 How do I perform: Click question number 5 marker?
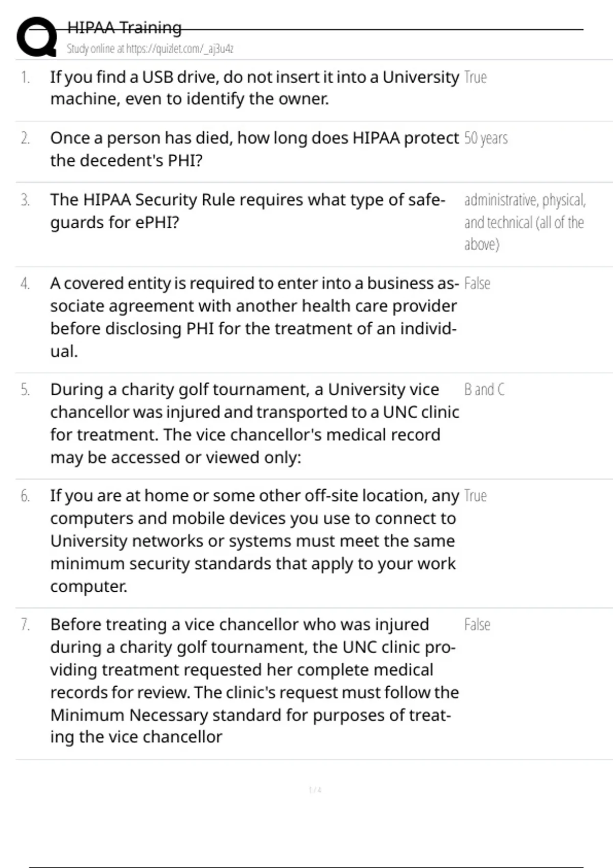pyautogui.click(x=25, y=390)
